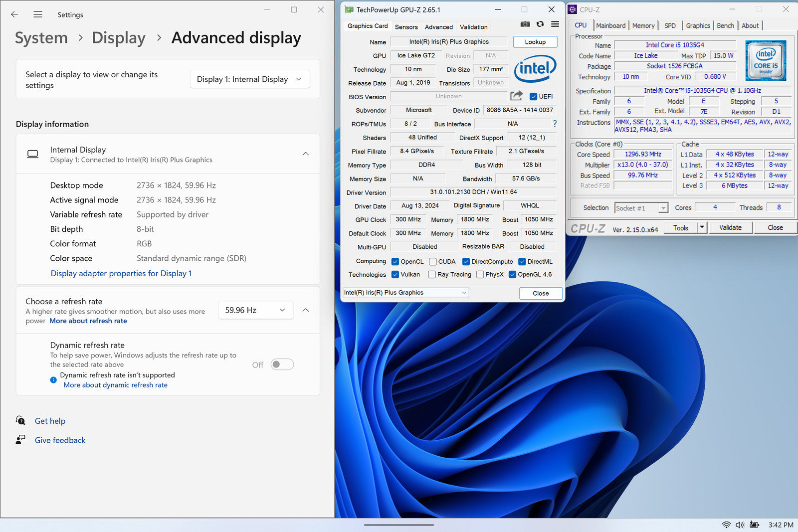The height and width of the screenshot is (532, 798).
Task: Click the Intel logo in GPU-Z
Action: point(535,68)
